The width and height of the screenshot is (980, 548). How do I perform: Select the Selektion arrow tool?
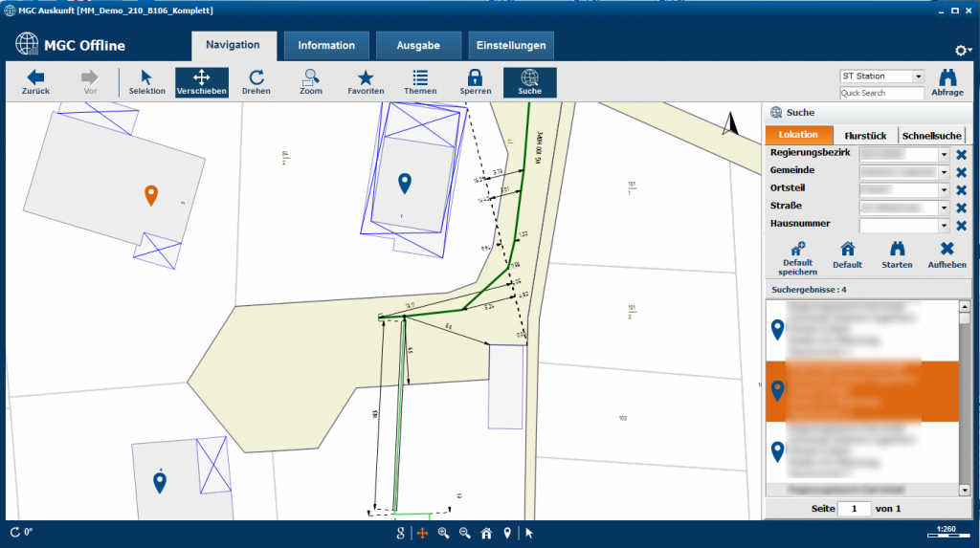[146, 81]
